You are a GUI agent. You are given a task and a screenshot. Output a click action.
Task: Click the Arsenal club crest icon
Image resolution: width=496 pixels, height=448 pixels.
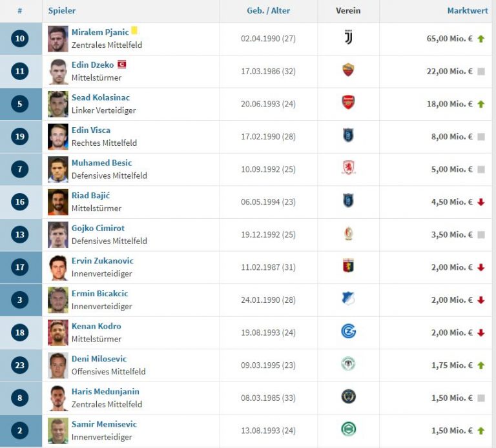(x=348, y=103)
